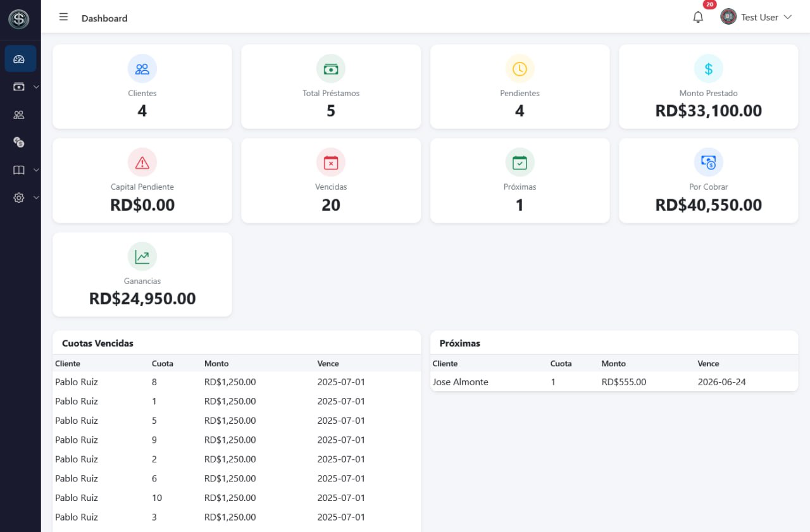Open the clients people sidebar icon
Screen dimensions: 810x532
[x=19, y=114]
